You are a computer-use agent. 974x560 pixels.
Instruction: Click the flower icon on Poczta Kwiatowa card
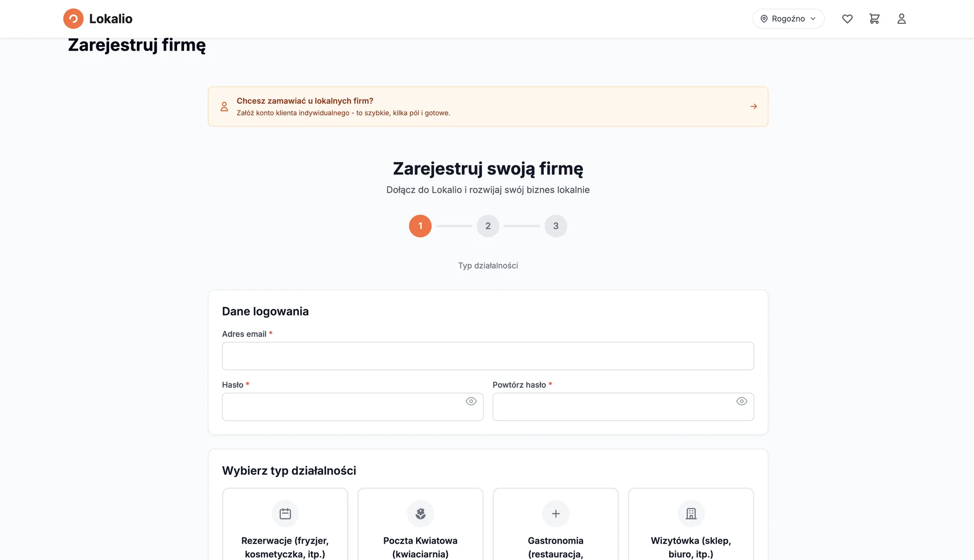pyautogui.click(x=421, y=514)
